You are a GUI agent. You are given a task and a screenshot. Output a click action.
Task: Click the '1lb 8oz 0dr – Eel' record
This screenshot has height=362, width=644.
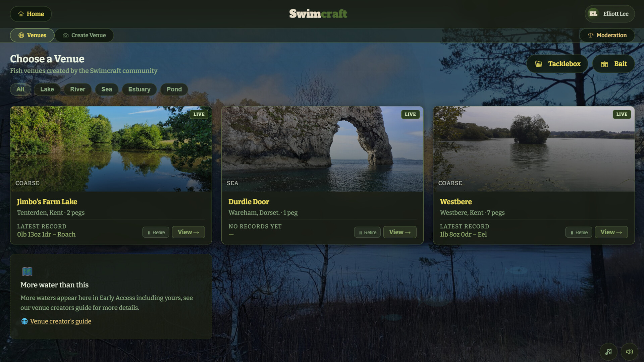pyautogui.click(x=463, y=234)
